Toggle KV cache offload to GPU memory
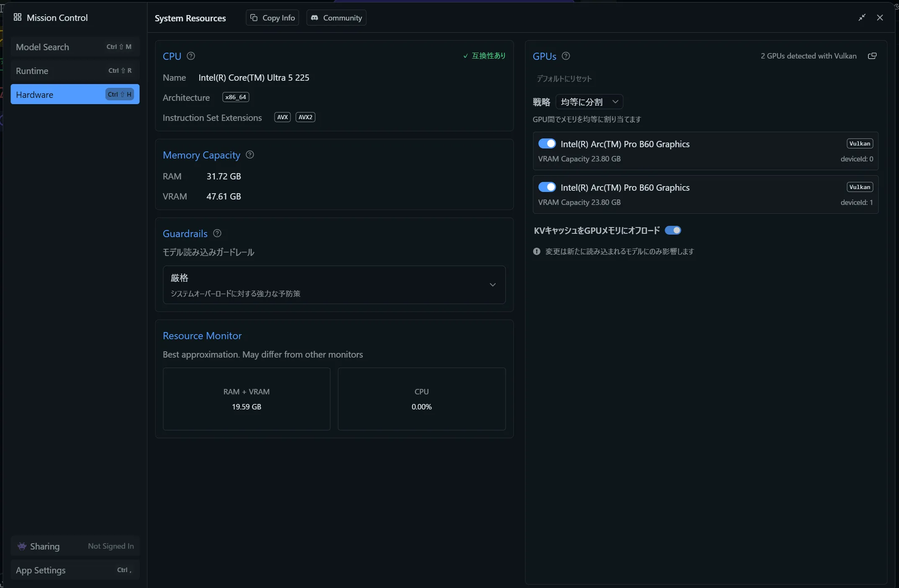899x588 pixels. point(673,230)
